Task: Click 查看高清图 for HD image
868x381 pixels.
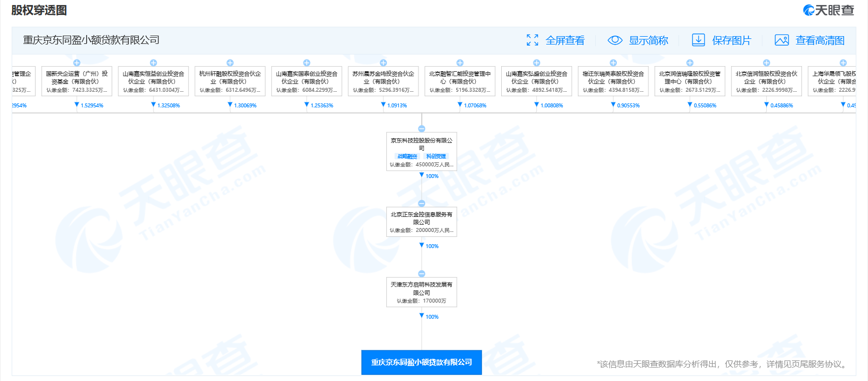Action: click(820, 40)
